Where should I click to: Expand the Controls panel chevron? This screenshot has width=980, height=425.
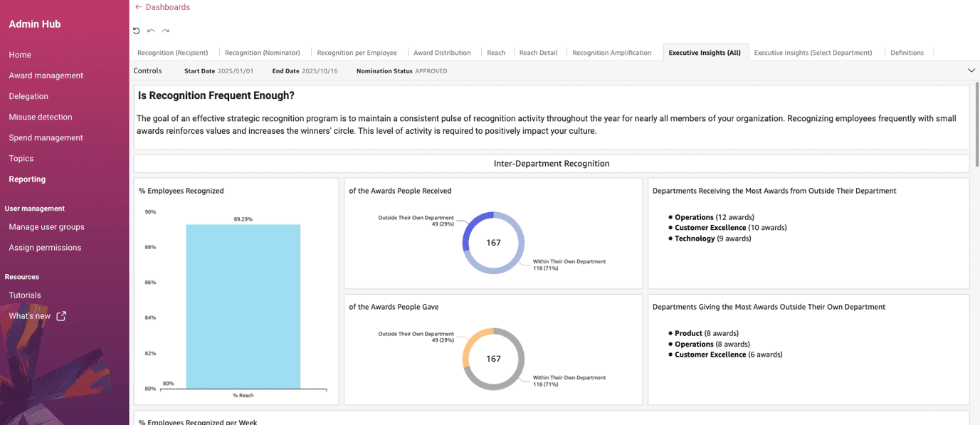pos(971,70)
